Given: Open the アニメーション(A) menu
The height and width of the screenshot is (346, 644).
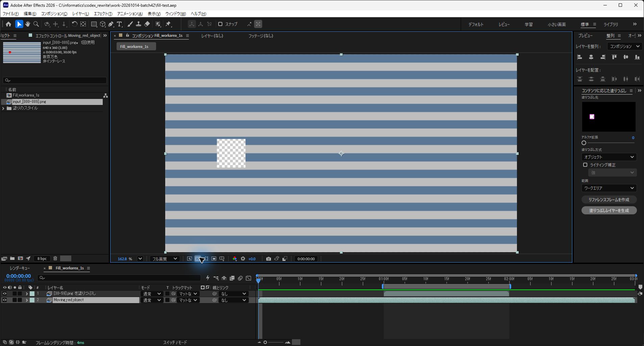Looking at the screenshot, I should tap(130, 14).
